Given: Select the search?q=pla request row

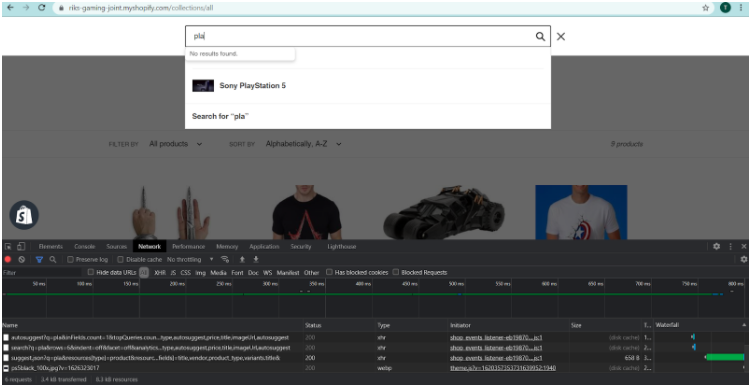Looking at the screenshot, I should click(374, 348).
